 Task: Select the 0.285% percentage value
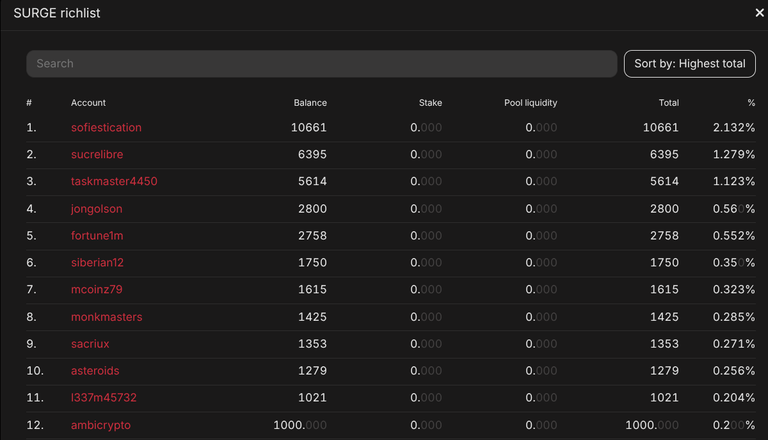(734, 317)
